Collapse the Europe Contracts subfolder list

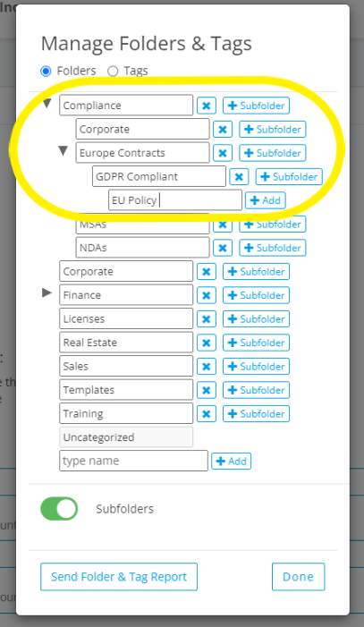(63, 151)
